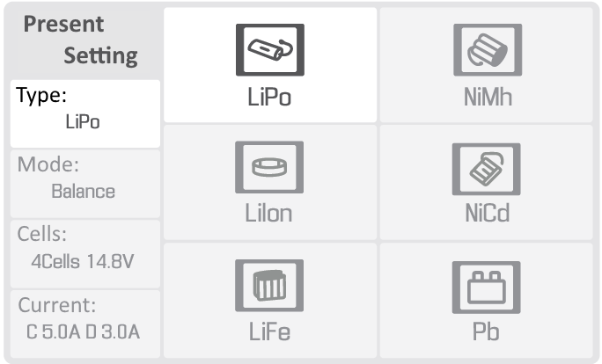This screenshot has height=364, width=602.
Task: Tap the LiIon label text
Action: (x=268, y=213)
